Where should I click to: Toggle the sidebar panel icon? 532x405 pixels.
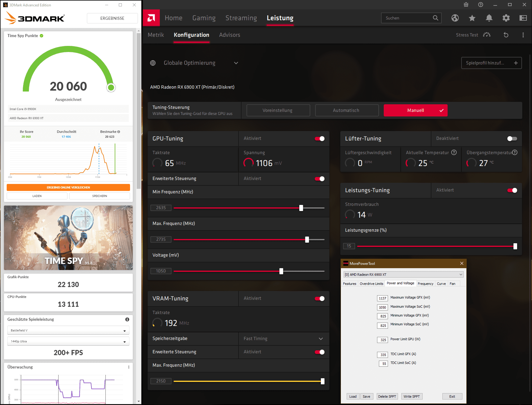(523, 18)
